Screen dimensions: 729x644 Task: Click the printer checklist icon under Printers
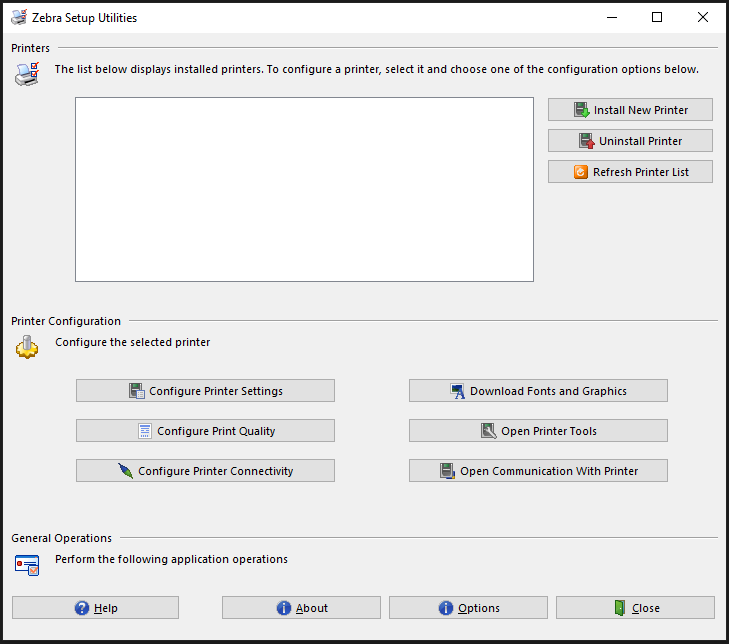click(27, 74)
